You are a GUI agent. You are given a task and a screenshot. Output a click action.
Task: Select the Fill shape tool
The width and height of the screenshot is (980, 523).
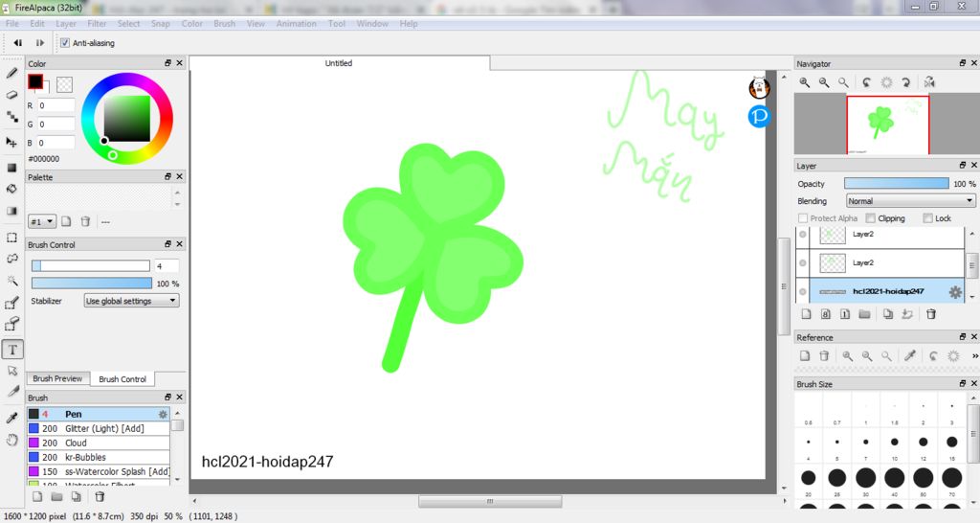point(11,168)
